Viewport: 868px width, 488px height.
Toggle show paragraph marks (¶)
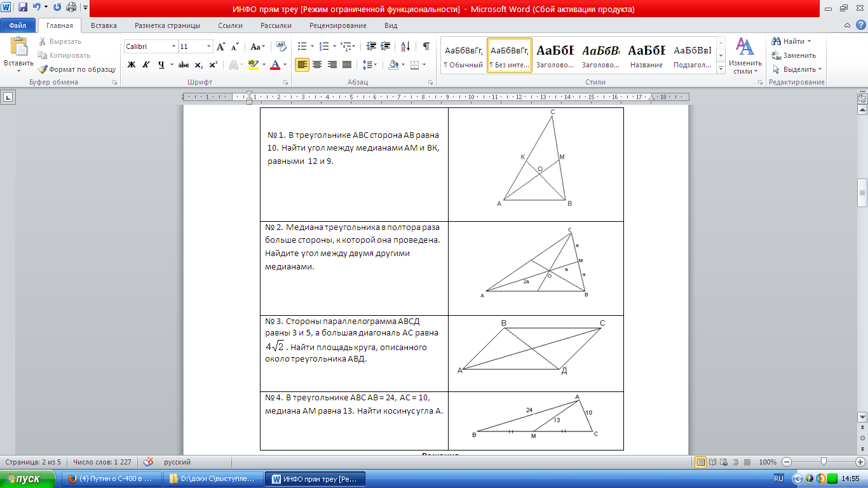pyautogui.click(x=426, y=46)
